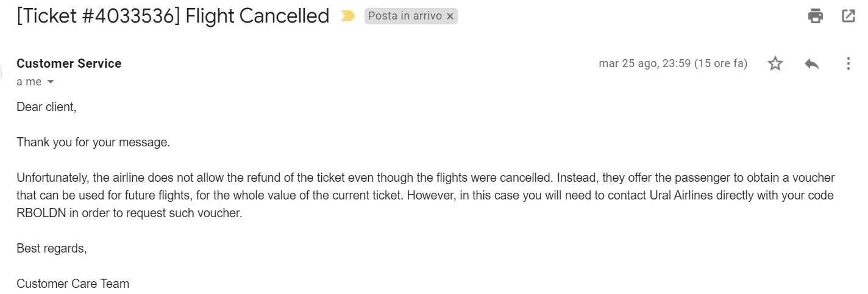Click the "a me" recipient text

(x=29, y=82)
